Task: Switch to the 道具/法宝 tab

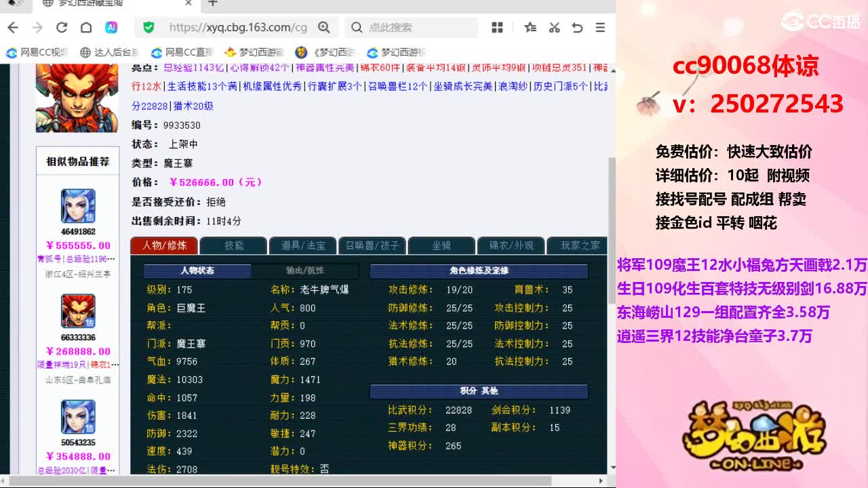Action: 303,245
